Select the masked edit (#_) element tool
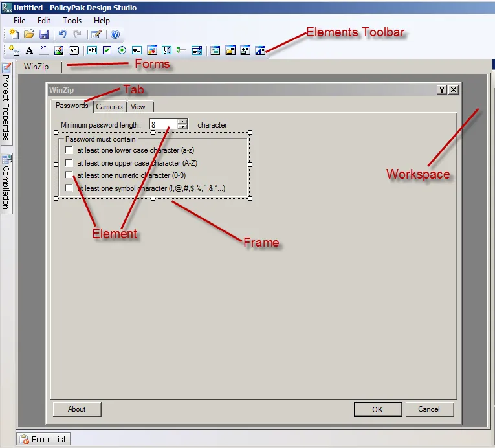This screenshot has height=448, width=495. pos(137,50)
